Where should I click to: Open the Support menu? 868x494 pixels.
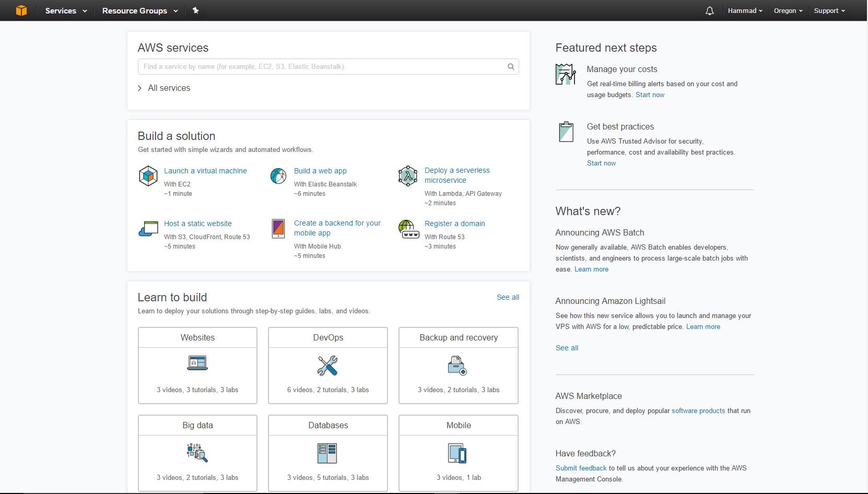click(829, 10)
